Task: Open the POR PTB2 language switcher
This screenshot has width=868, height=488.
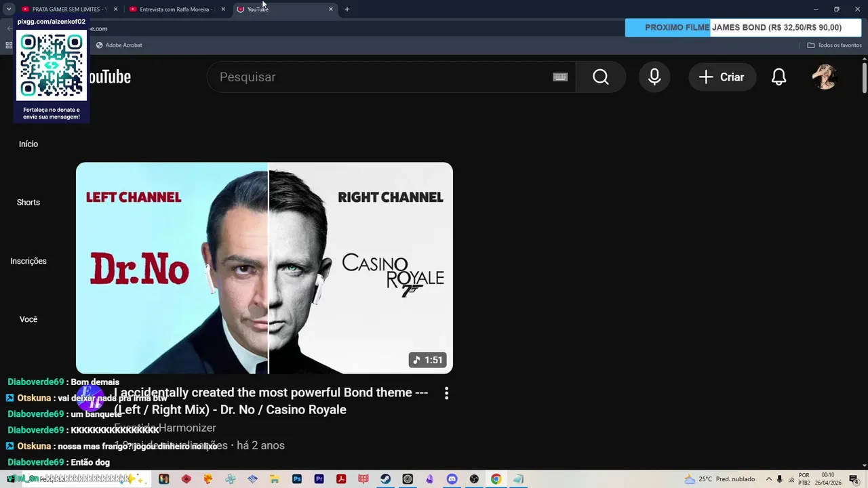Action: 804,479
